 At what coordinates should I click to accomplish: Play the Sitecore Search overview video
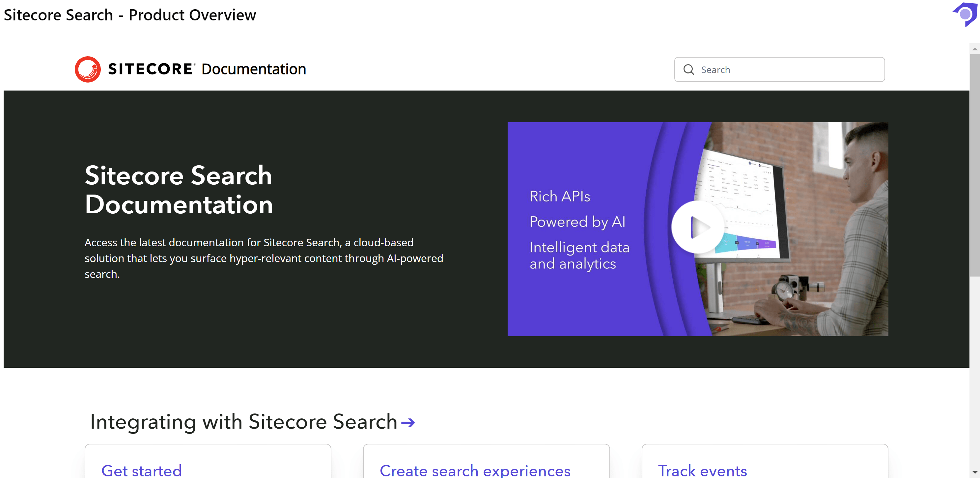point(698,227)
